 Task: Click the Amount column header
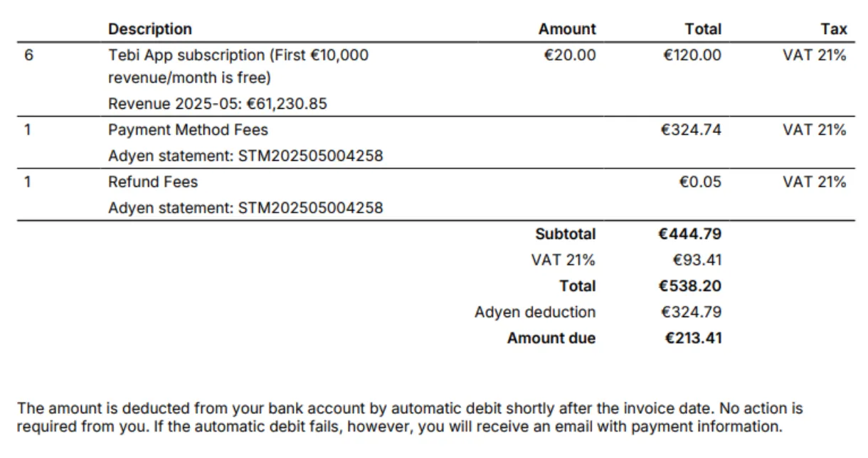click(x=567, y=29)
